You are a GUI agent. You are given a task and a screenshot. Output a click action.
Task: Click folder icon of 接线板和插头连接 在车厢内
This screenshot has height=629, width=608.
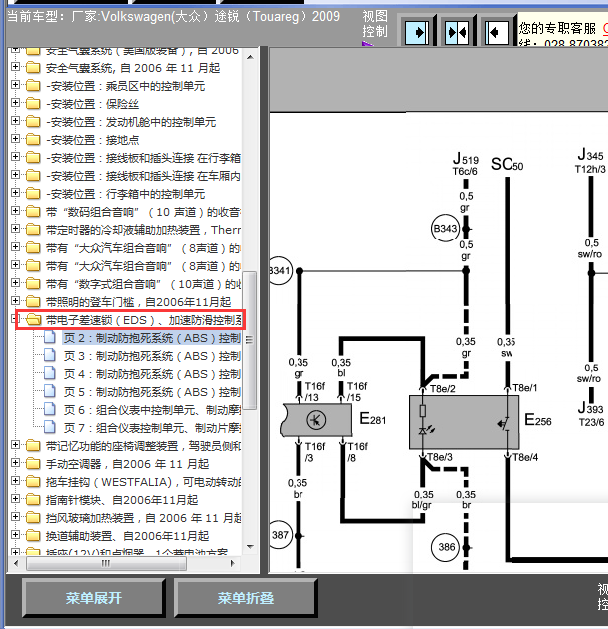pos(33,176)
